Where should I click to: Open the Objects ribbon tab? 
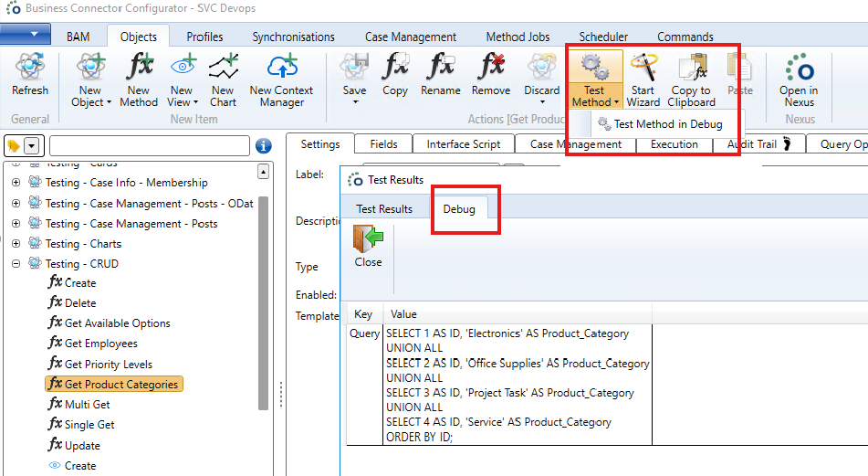point(139,37)
